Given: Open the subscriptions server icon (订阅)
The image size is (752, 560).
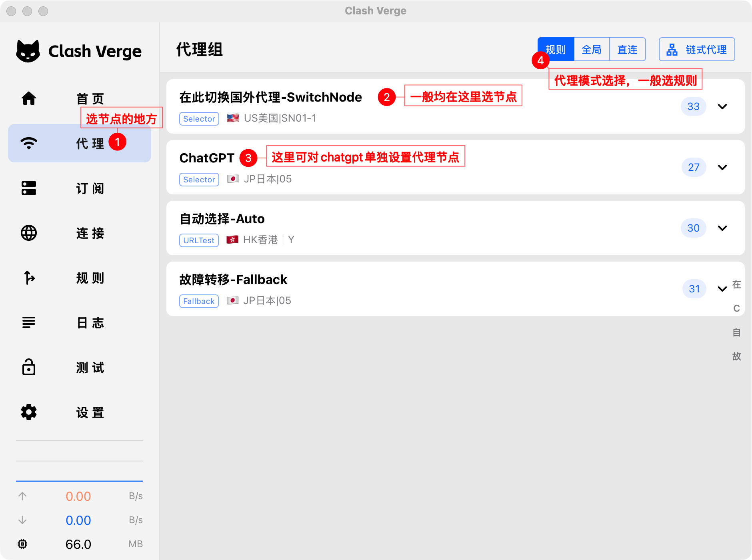Looking at the screenshot, I should click(29, 188).
